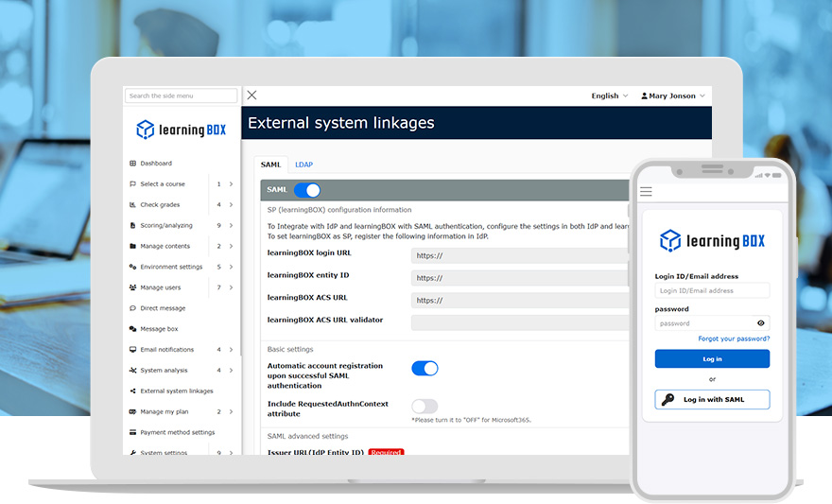Click the Direct message bubble icon

click(x=132, y=308)
